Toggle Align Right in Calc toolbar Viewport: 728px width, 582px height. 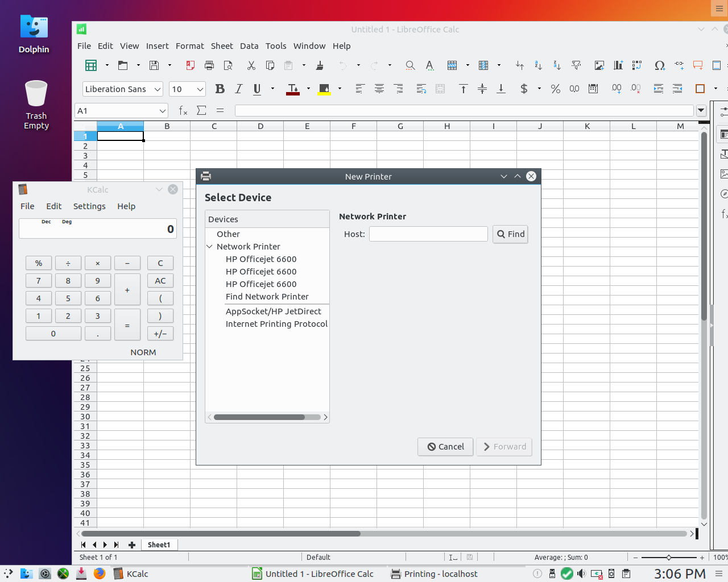[x=398, y=89]
